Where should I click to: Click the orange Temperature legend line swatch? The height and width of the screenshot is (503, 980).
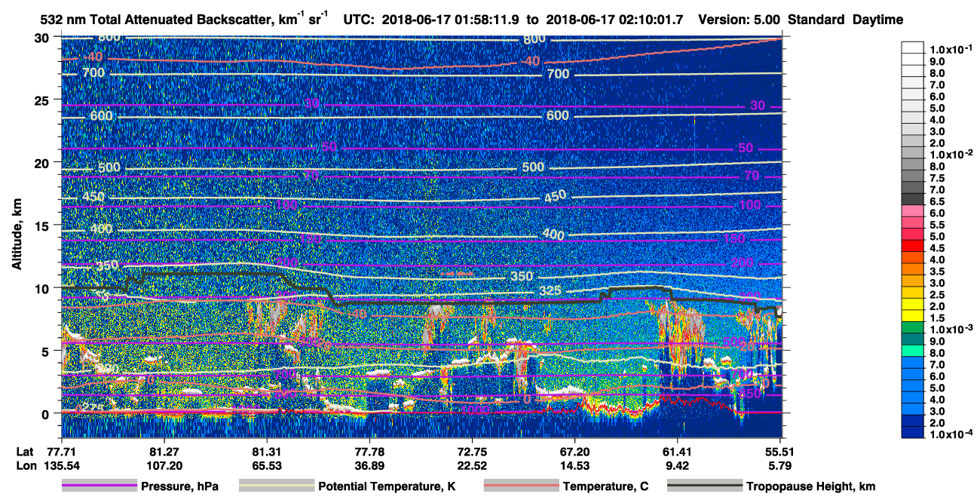(x=521, y=486)
